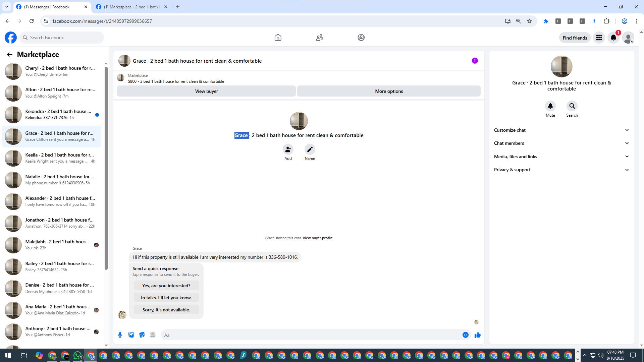
Task: Send a thumbs up like
Action: (x=478, y=335)
